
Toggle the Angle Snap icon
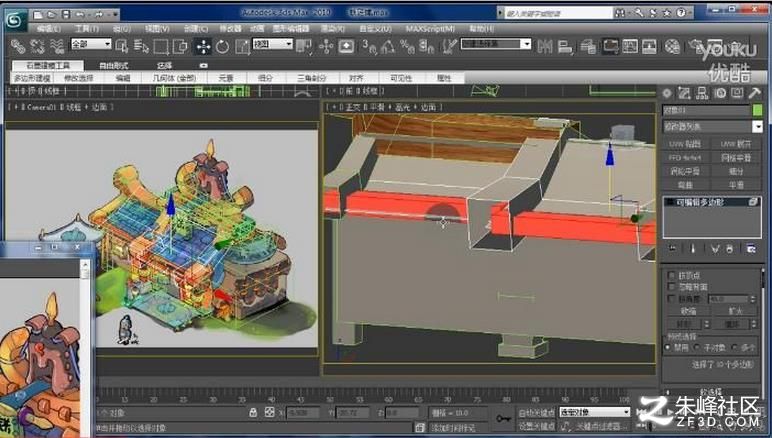(x=388, y=47)
